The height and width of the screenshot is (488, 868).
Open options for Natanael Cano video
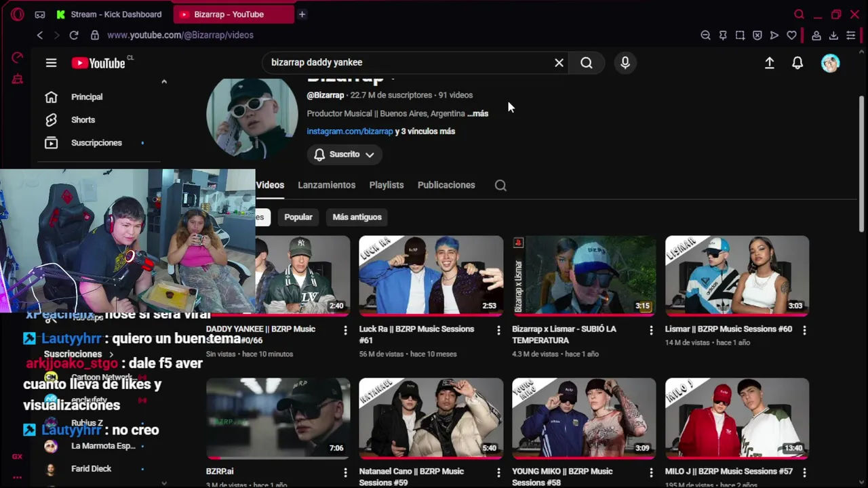[x=498, y=472]
